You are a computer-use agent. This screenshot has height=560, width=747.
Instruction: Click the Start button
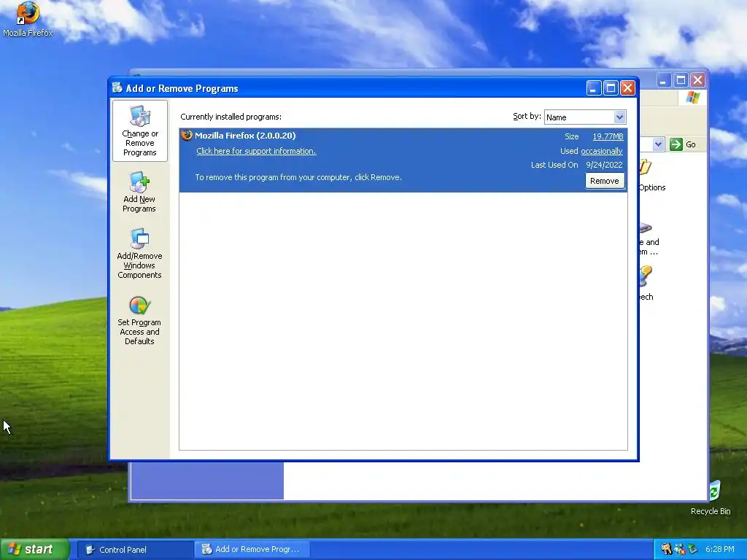coord(34,550)
